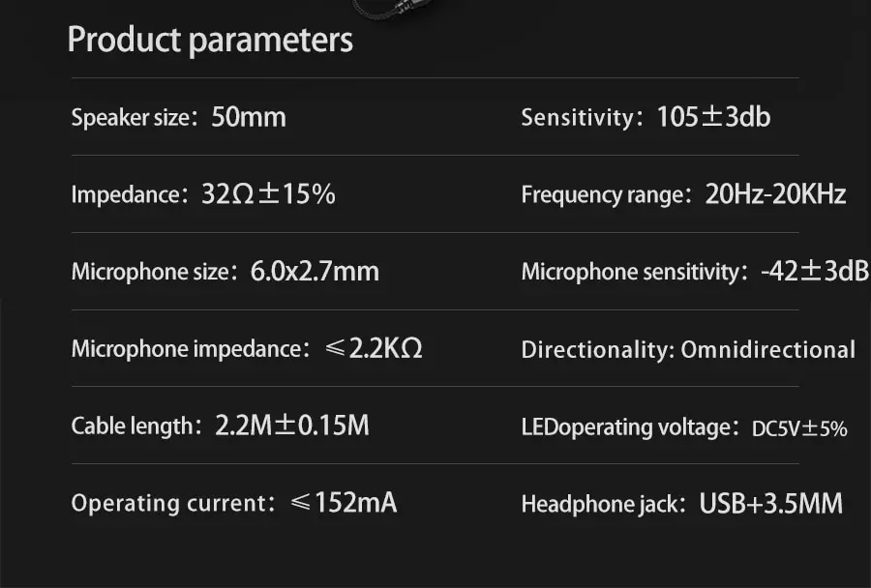Click the Microphone impedance label
Screen dimensions: 871x588
pos(186,349)
